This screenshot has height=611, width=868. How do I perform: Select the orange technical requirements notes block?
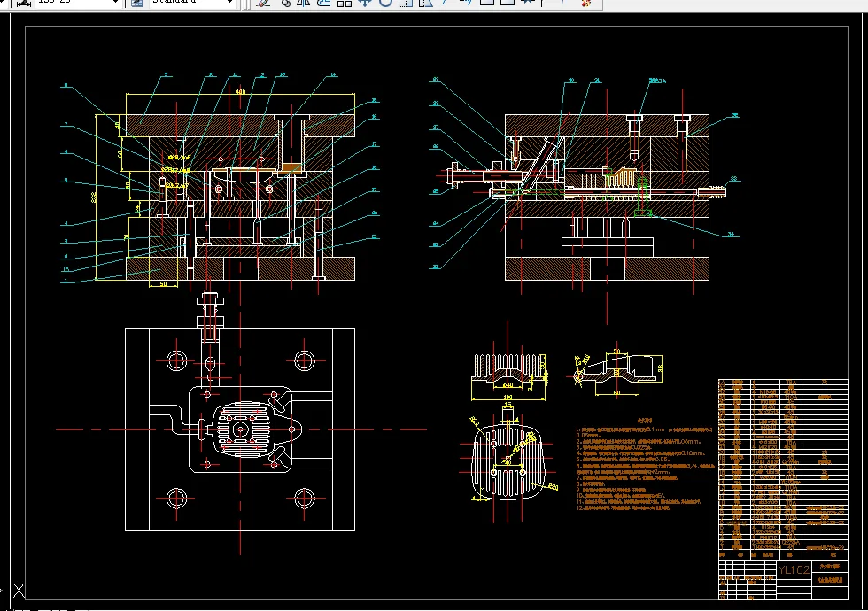pyautogui.click(x=646, y=465)
